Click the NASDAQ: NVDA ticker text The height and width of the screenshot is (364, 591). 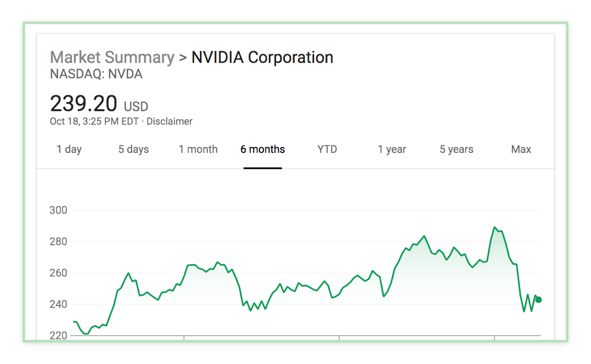tap(96, 74)
